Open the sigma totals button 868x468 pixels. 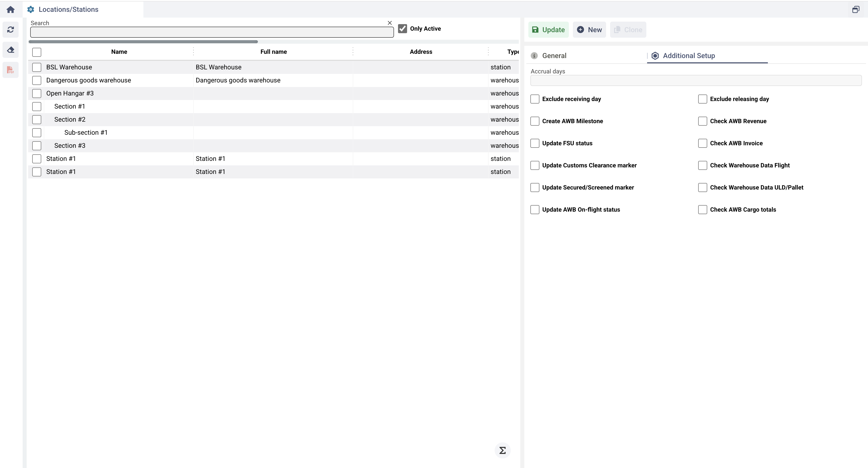click(x=502, y=450)
